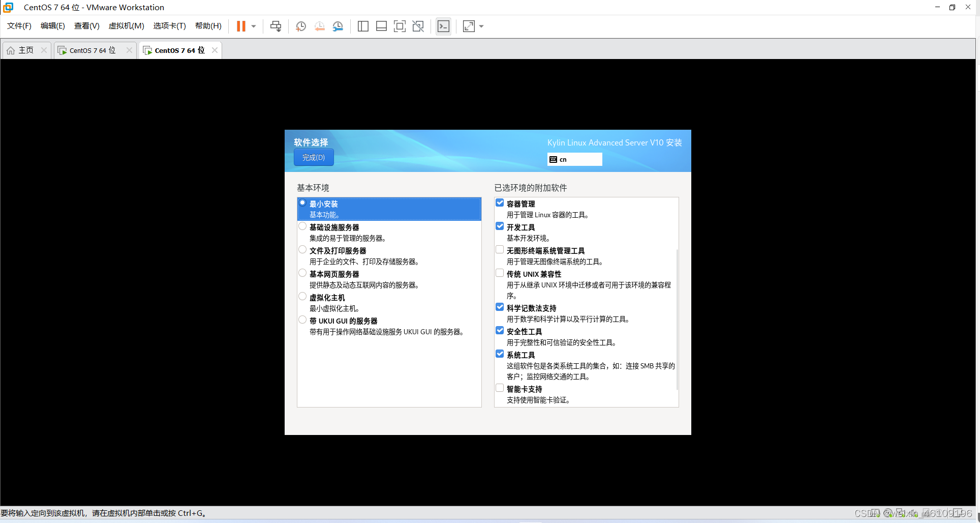This screenshot has height=523, width=980.
Task: Open the pause/power dropdown arrow
Action: tap(254, 26)
